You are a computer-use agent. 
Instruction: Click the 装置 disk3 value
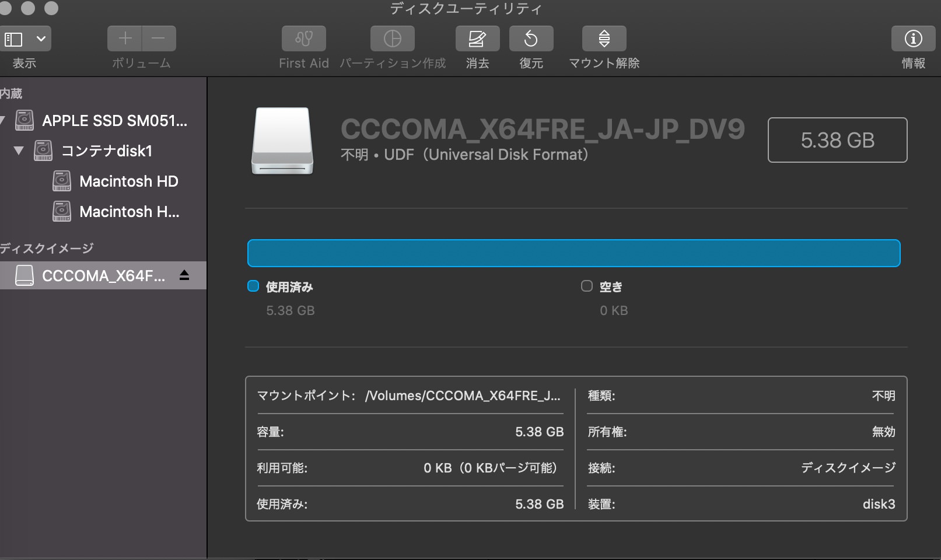tap(879, 504)
